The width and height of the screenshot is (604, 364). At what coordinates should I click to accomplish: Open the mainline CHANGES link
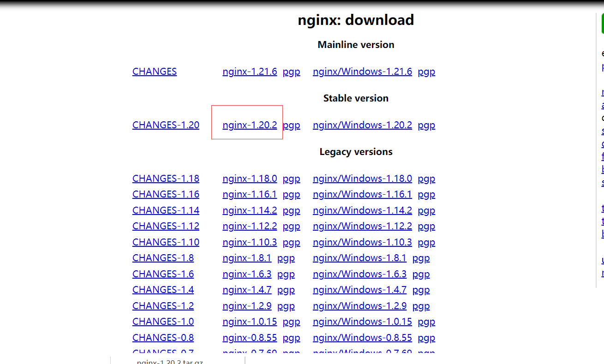[x=155, y=72]
